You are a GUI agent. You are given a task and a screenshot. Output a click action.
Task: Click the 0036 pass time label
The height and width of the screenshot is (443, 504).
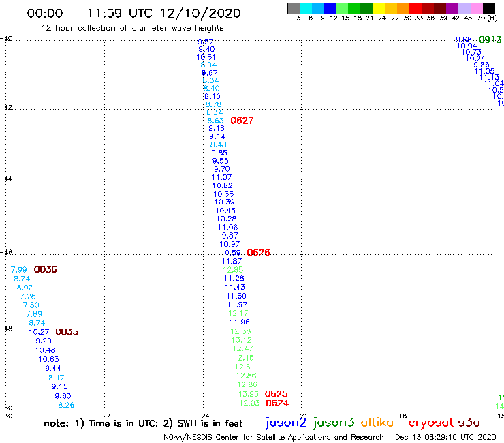(46, 270)
